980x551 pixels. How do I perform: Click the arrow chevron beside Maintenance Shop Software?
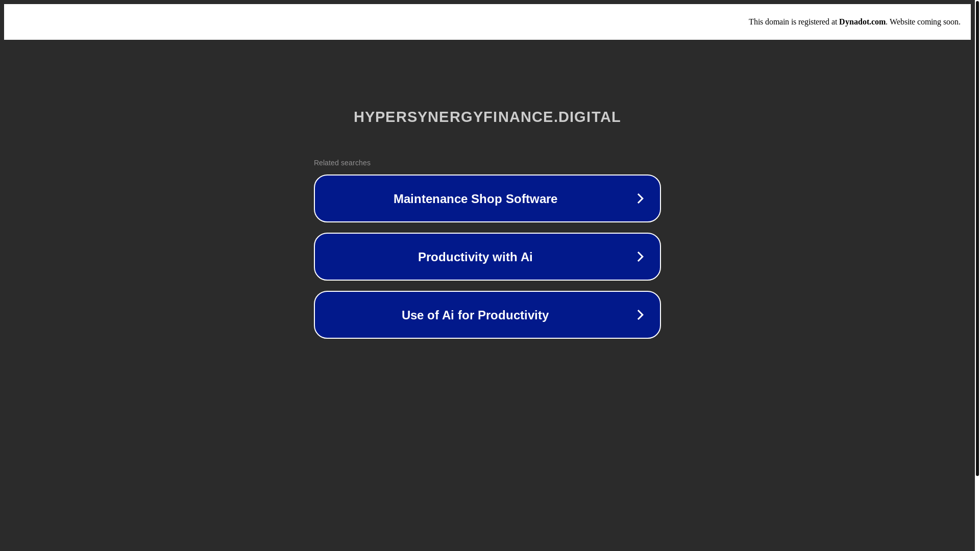[640, 198]
